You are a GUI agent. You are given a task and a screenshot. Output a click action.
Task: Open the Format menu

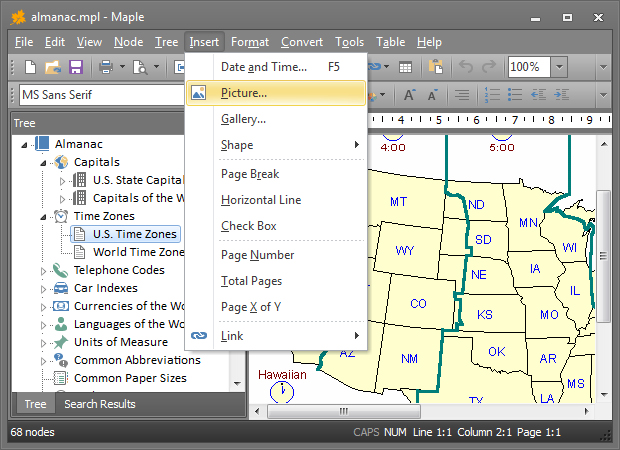pyautogui.click(x=250, y=42)
